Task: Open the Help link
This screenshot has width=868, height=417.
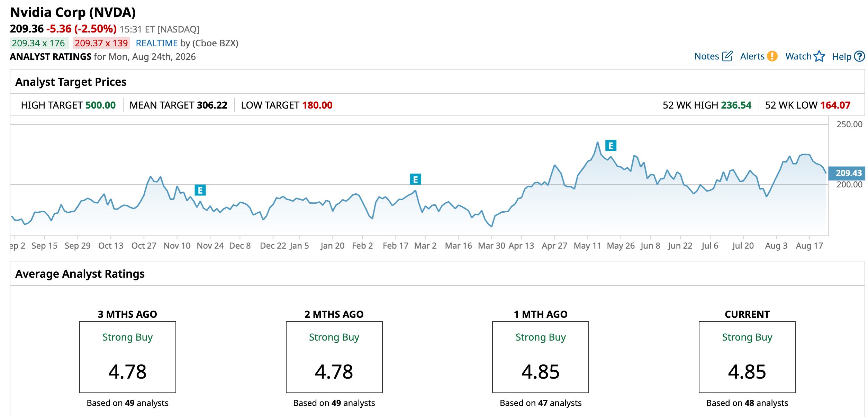Action: click(x=841, y=57)
